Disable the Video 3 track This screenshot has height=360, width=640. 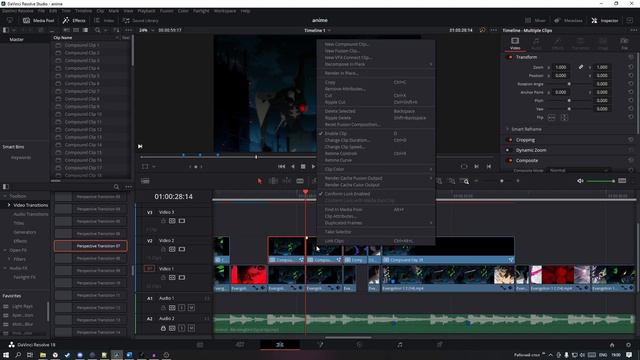(x=182, y=221)
